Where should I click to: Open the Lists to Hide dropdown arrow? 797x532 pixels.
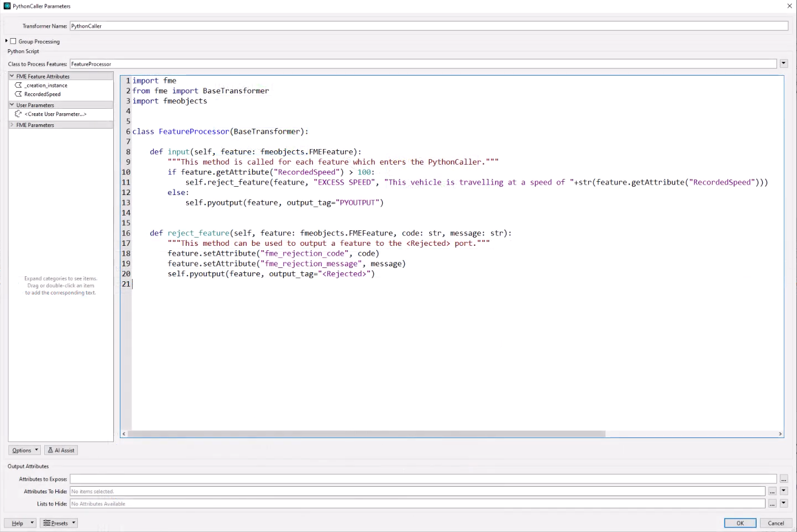pyautogui.click(x=783, y=503)
